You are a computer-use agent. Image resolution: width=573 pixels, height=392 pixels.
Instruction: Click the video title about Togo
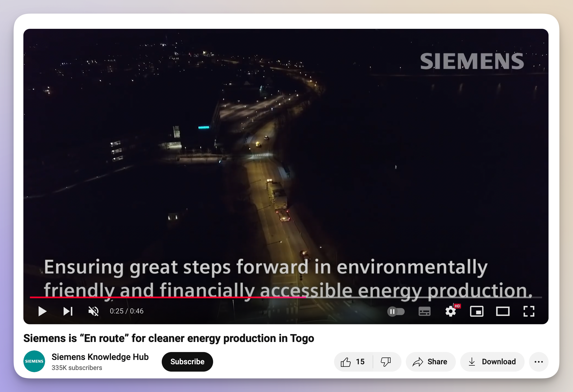(x=169, y=338)
